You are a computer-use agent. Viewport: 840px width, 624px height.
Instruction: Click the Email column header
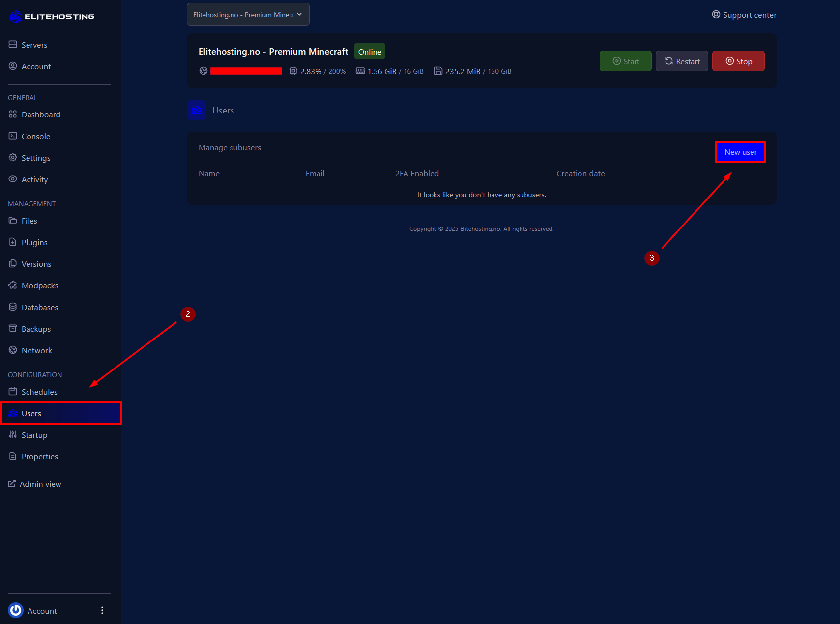(315, 173)
